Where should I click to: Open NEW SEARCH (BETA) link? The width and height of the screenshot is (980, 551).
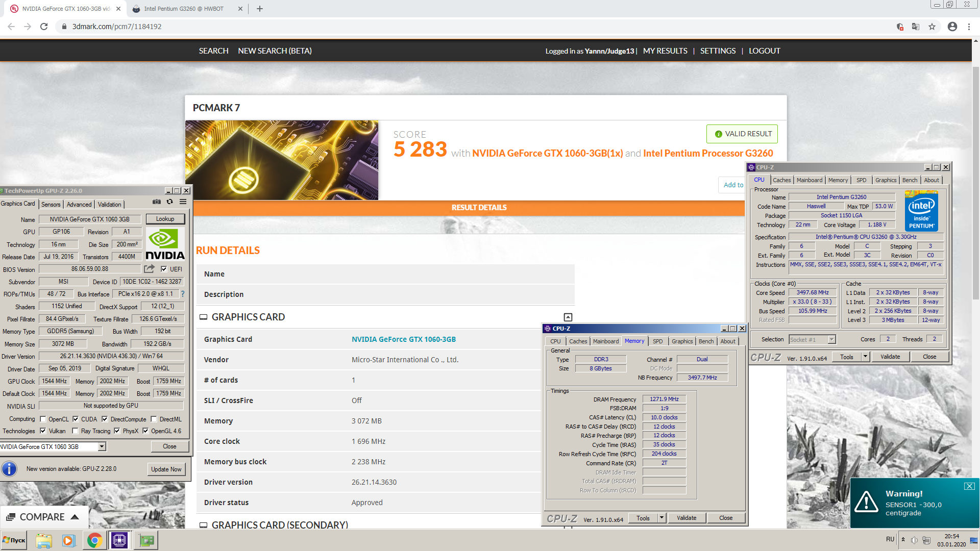[x=275, y=51]
